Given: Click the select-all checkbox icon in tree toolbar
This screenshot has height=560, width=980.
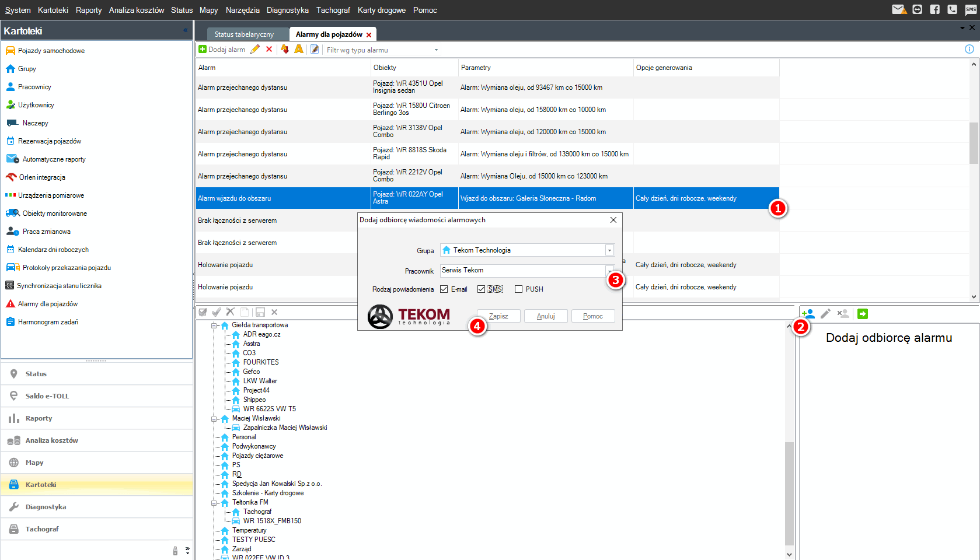Looking at the screenshot, I should (203, 312).
